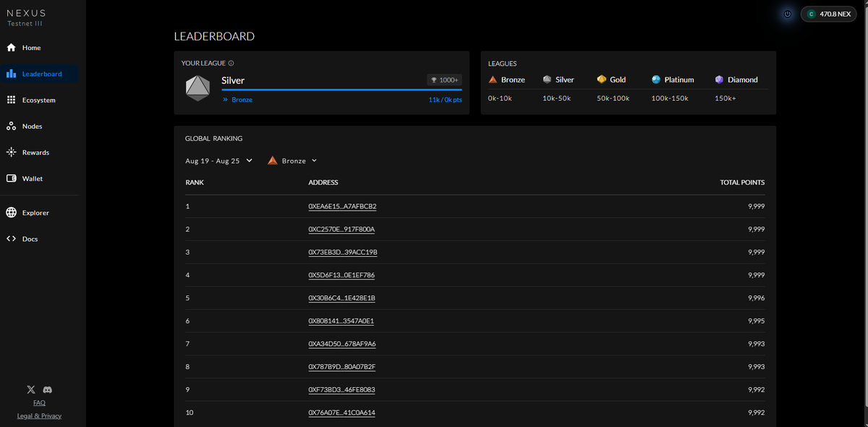Open address 0XA34D50...678AF9A6

(x=342, y=344)
